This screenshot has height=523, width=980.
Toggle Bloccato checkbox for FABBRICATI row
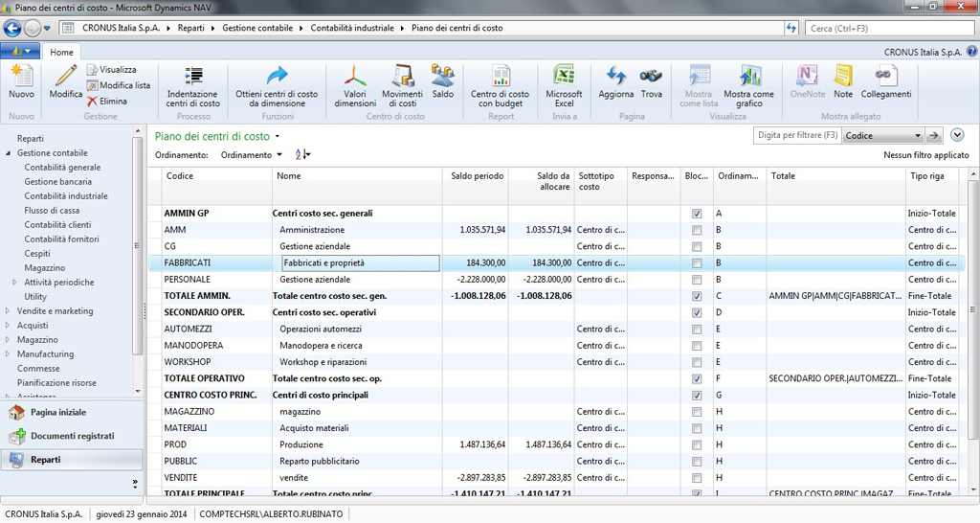(x=697, y=262)
